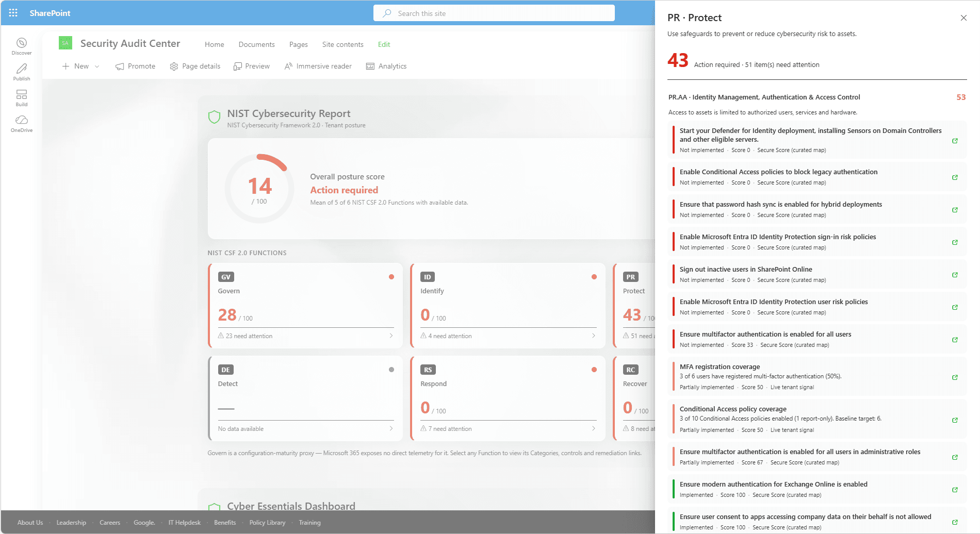Click the green shield NIST report icon

click(214, 117)
